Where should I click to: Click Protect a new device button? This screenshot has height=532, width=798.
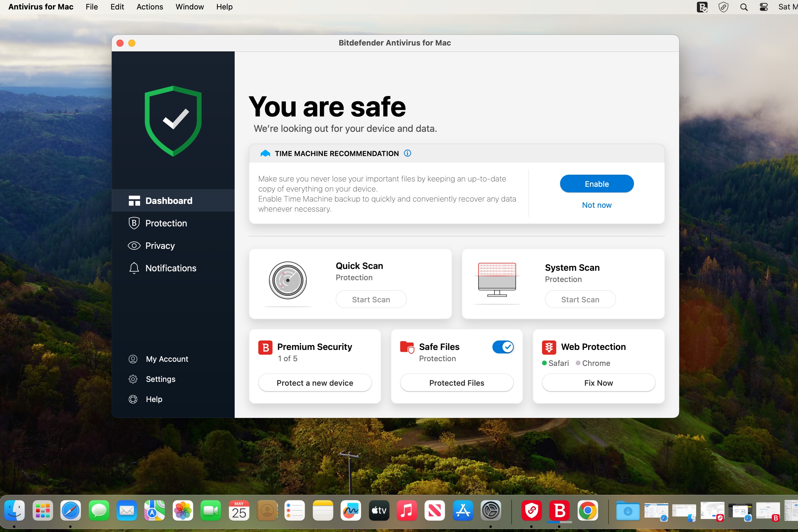[315, 382]
